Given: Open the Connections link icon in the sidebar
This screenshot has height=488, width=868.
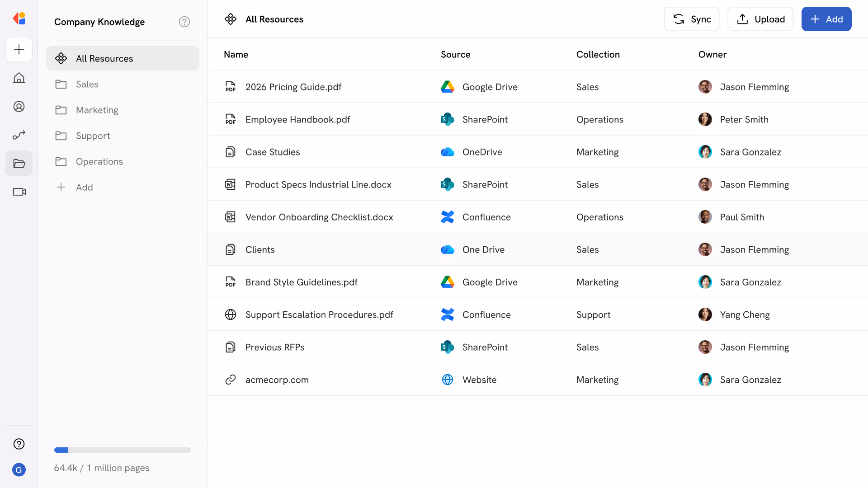Looking at the screenshot, I should coord(19,135).
